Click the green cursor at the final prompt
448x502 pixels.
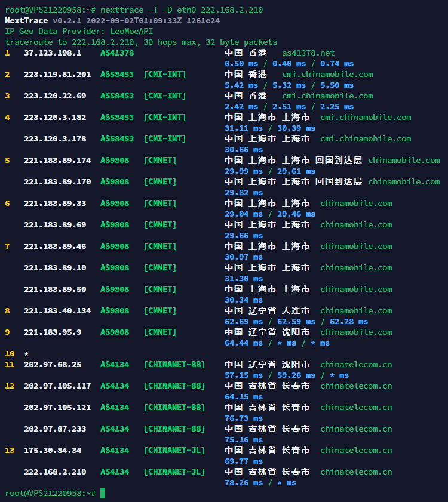click(x=103, y=493)
